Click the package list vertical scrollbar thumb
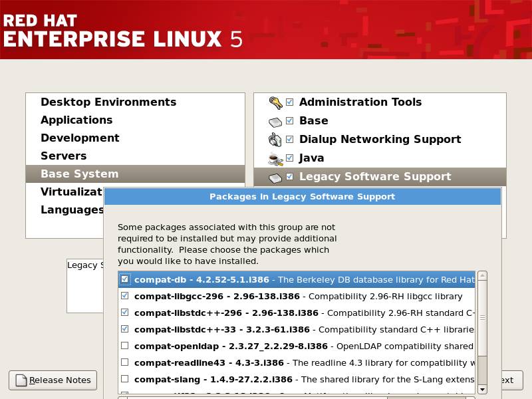The image size is (532, 399). [x=482, y=318]
